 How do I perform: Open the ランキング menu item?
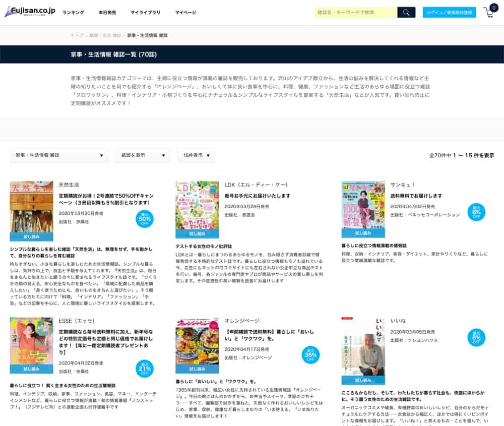[73, 12]
